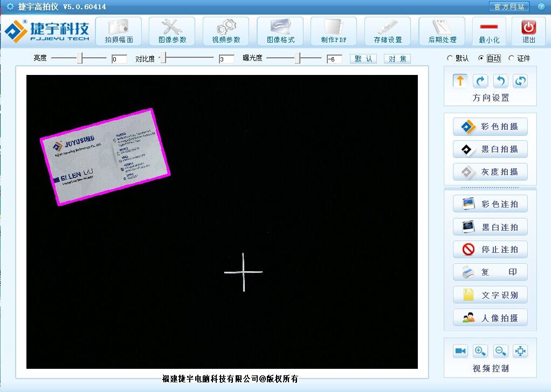The height and width of the screenshot is (392, 551).
Task: Click the circular-arrows 180° rotate icon
Action: coord(520,81)
